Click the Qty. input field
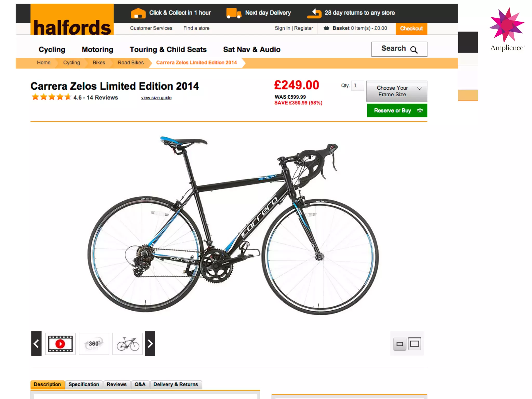Screen dimensions: 532x399 coord(357,86)
